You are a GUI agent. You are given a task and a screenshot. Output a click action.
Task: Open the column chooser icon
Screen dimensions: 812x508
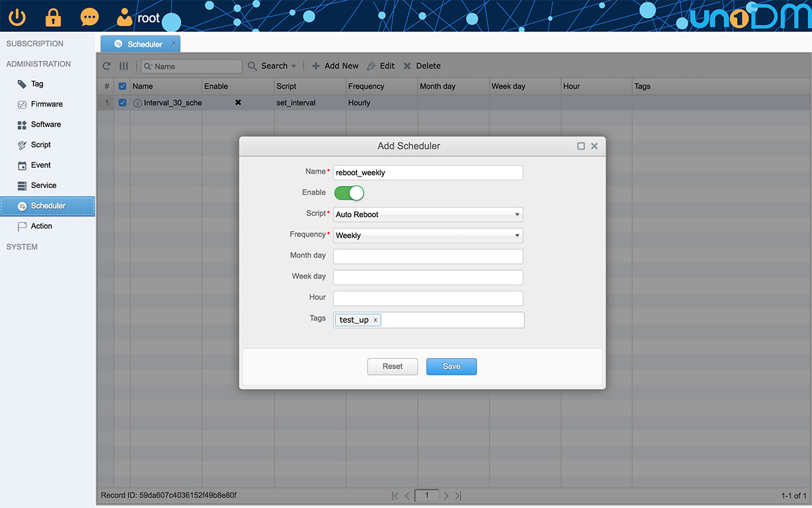pos(124,66)
